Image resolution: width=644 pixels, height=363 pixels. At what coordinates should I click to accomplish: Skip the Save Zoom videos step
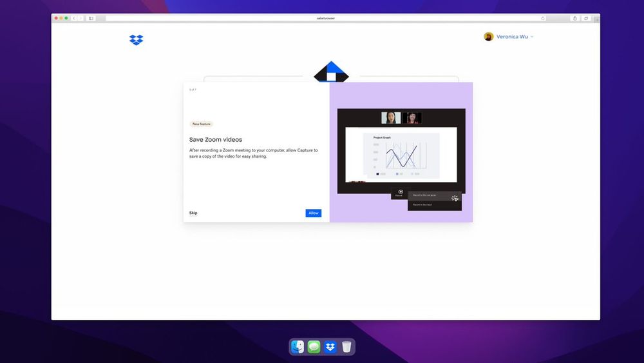193,213
